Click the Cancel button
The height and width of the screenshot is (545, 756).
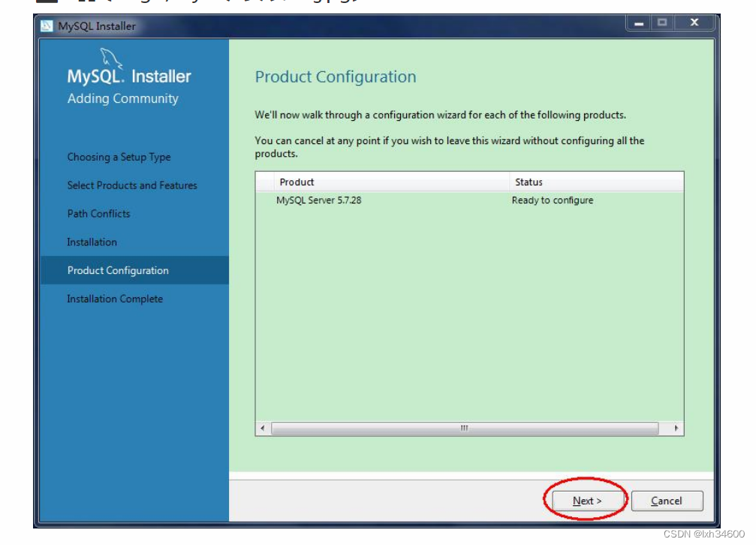(667, 500)
